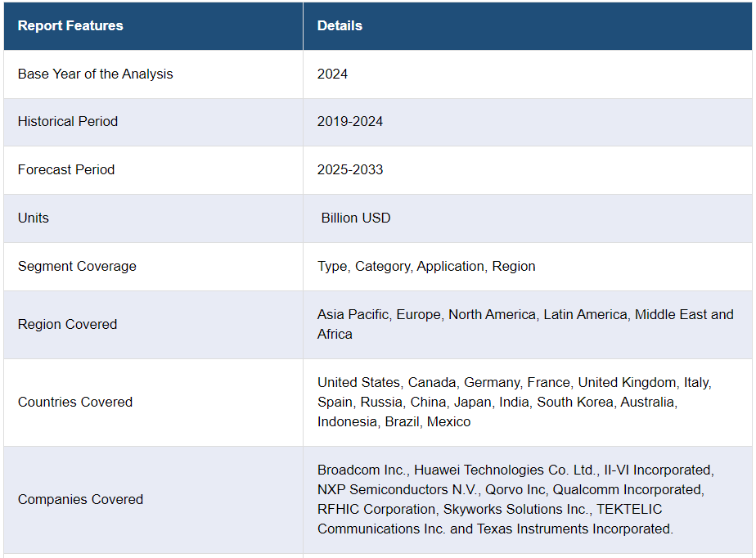This screenshot has height=558, width=756.
Task: Select the 2019-2024 historical period value
Action: tap(350, 121)
